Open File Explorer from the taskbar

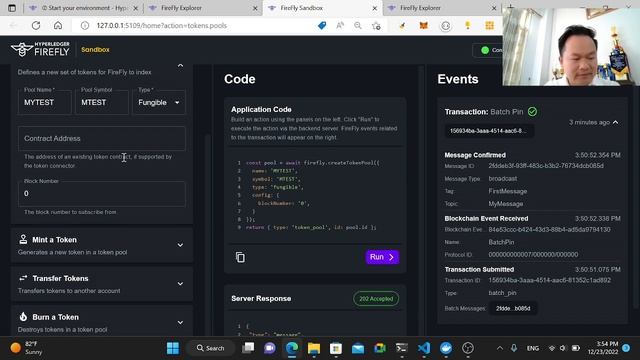coord(314,348)
